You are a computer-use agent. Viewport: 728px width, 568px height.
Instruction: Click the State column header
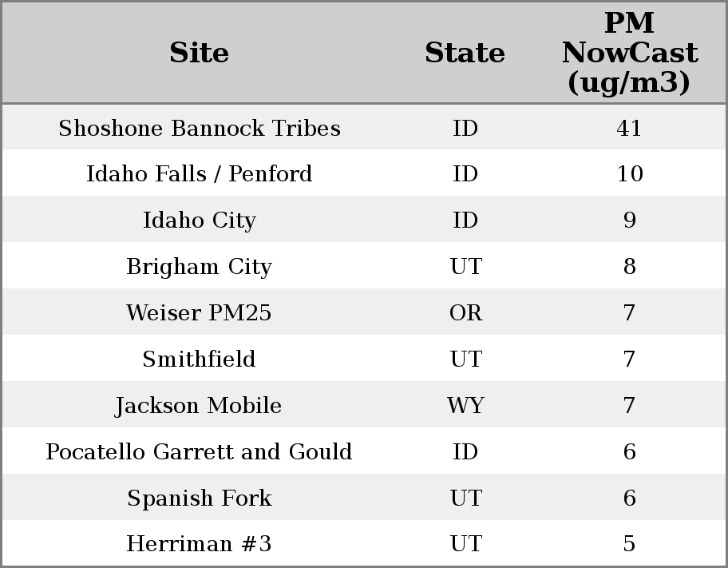tap(465, 53)
